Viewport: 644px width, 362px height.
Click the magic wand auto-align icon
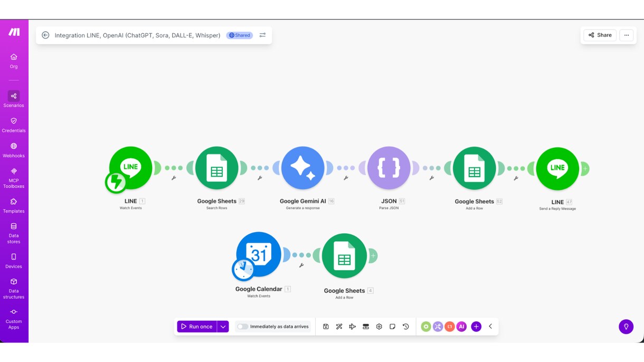(x=339, y=327)
